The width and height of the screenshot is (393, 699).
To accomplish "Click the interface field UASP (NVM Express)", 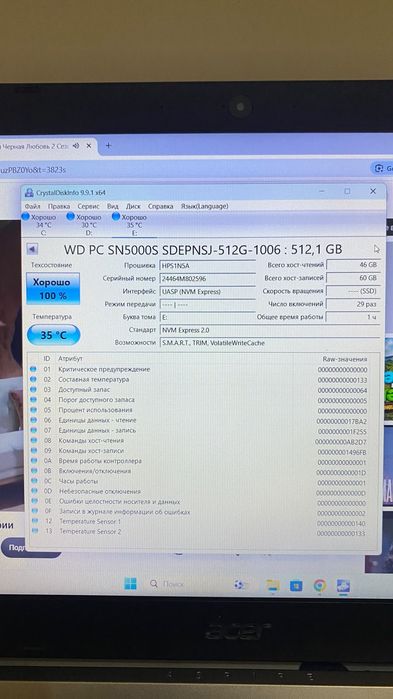I will point(208,291).
